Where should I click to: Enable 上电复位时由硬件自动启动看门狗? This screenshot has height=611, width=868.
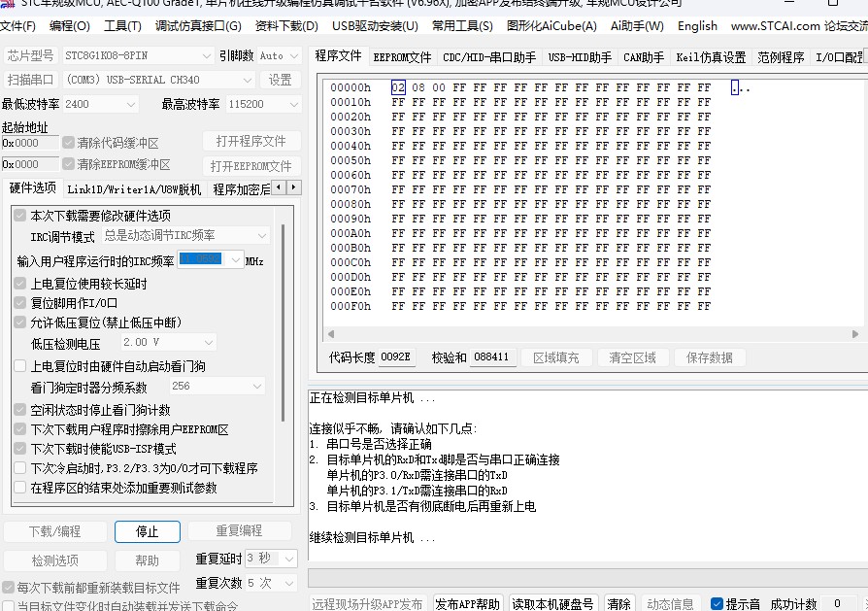(20, 365)
